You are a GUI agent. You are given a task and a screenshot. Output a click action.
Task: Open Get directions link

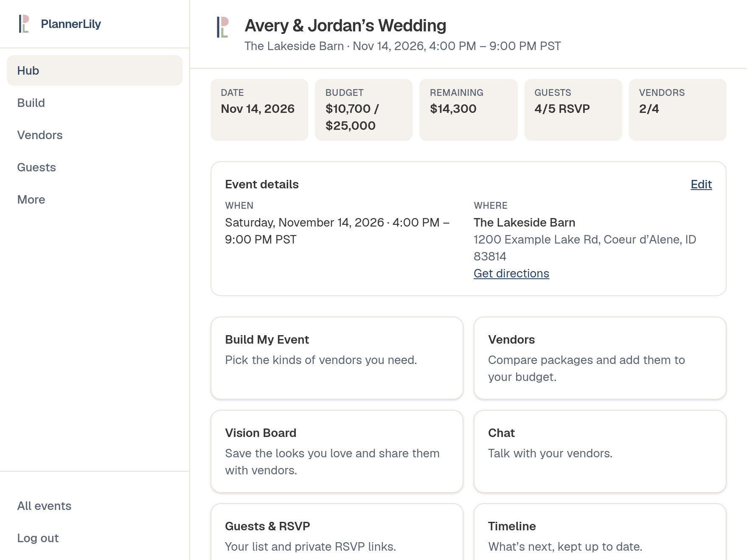[x=511, y=273]
